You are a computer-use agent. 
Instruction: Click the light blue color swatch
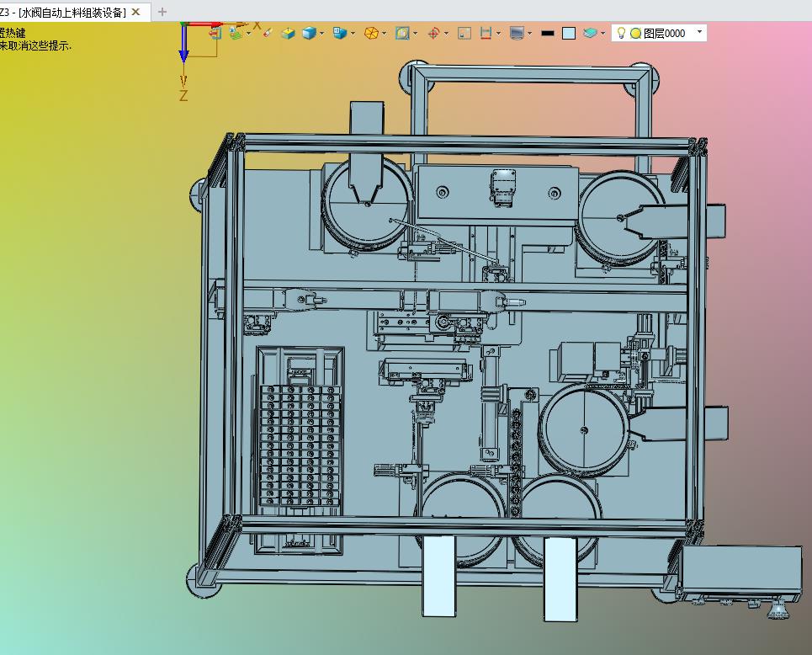[569, 33]
